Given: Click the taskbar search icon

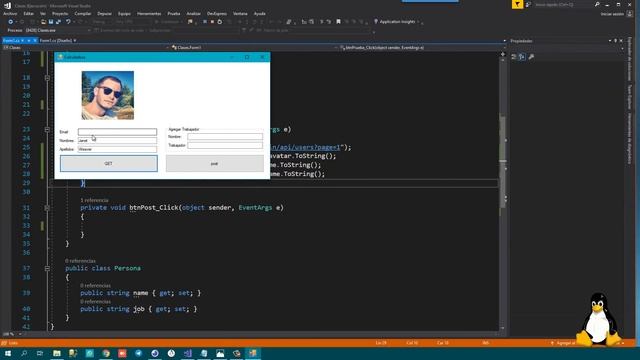Looking at the screenshot, I should tap(24, 353).
